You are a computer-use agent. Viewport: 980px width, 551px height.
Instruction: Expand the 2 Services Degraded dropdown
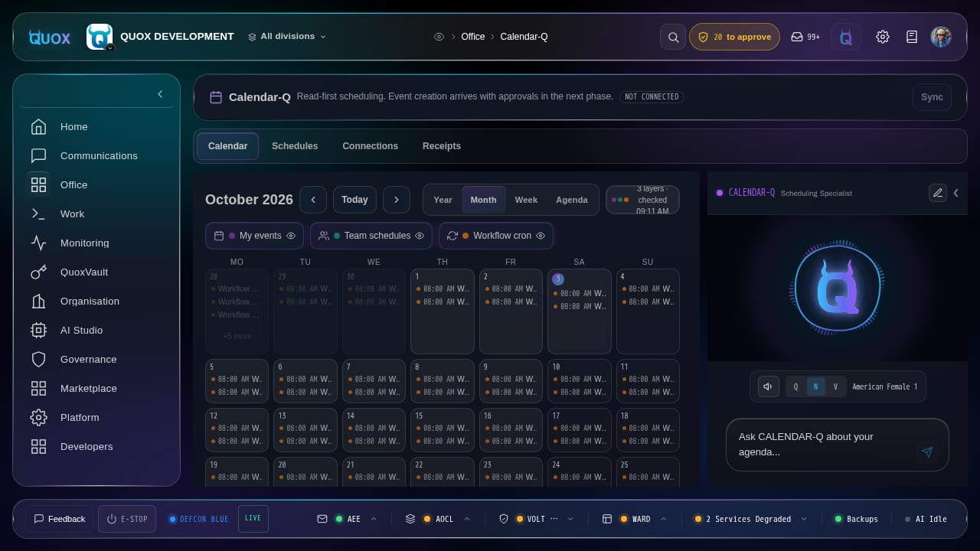(804, 519)
